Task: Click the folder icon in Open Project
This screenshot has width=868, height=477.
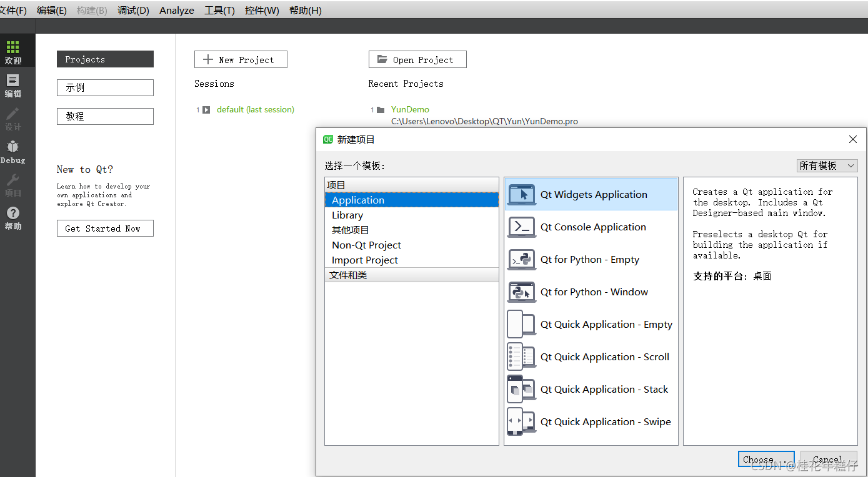Action: tap(382, 60)
